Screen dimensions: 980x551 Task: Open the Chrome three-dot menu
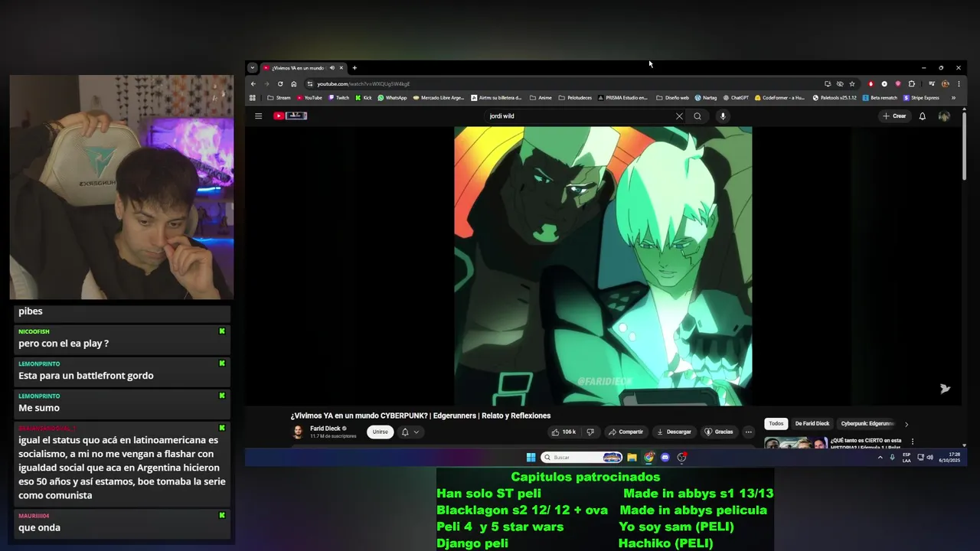pos(959,84)
